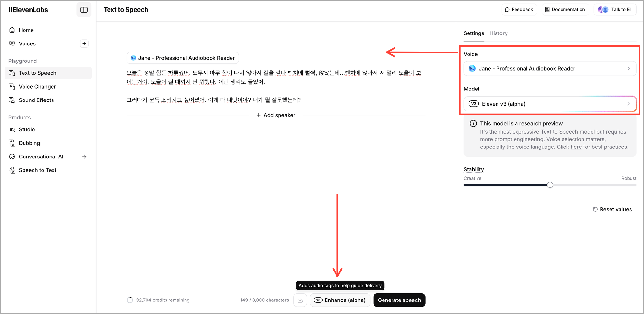Open Voice Changer page

click(x=48, y=87)
